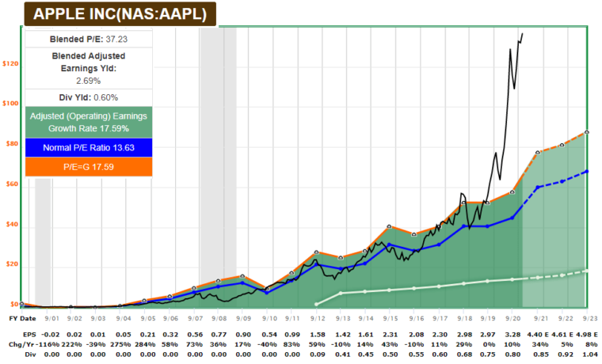
Task: Click EPS value 0.54
Action: click(x=269, y=335)
